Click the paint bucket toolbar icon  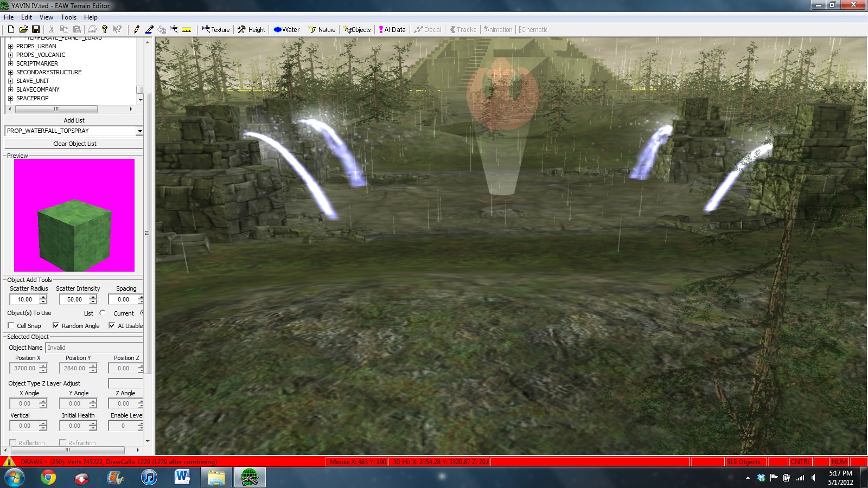coord(162,29)
